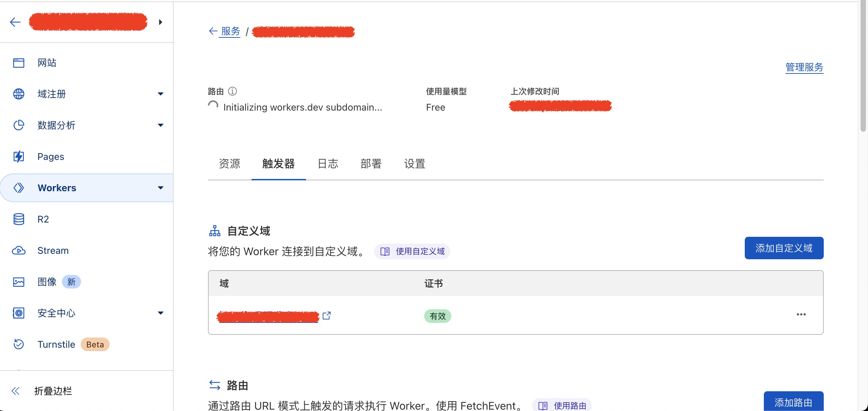
Task: Switch to the 设置 tab
Action: click(415, 164)
